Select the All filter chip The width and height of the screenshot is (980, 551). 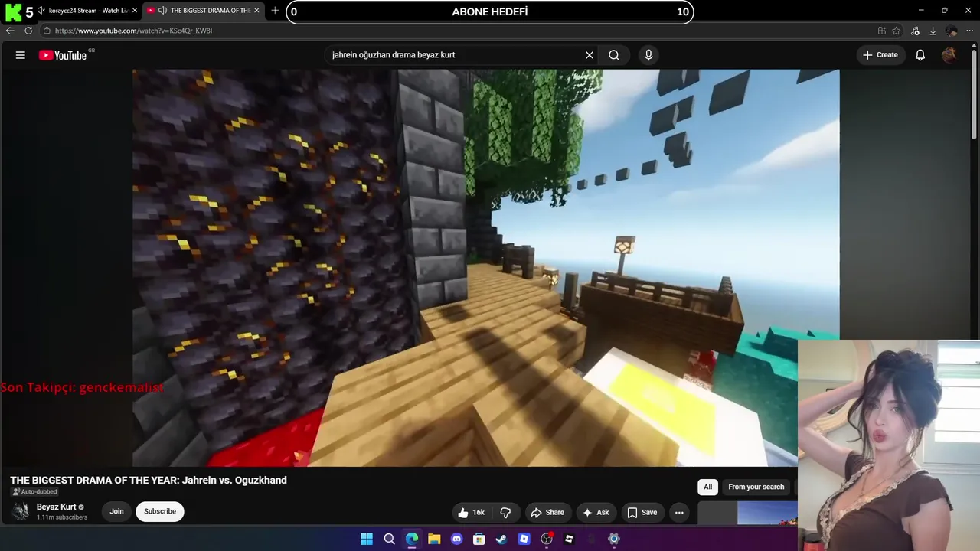point(707,487)
